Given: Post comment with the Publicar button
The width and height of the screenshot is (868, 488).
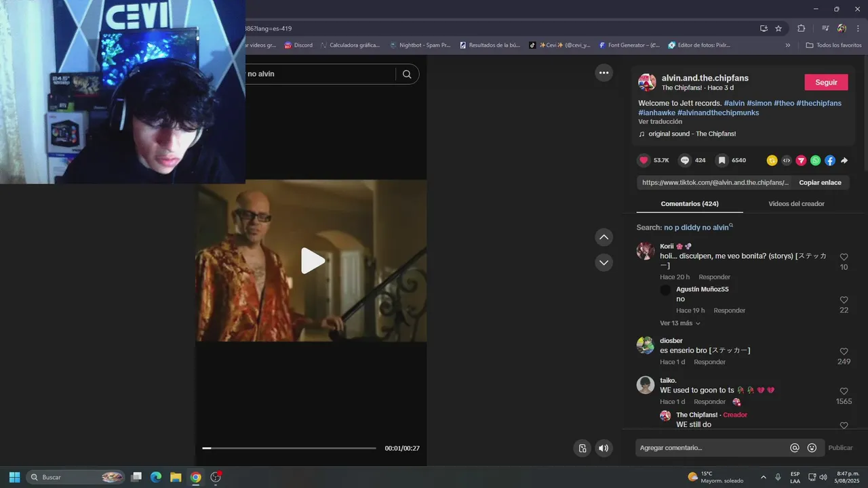Looking at the screenshot, I should coord(840,448).
